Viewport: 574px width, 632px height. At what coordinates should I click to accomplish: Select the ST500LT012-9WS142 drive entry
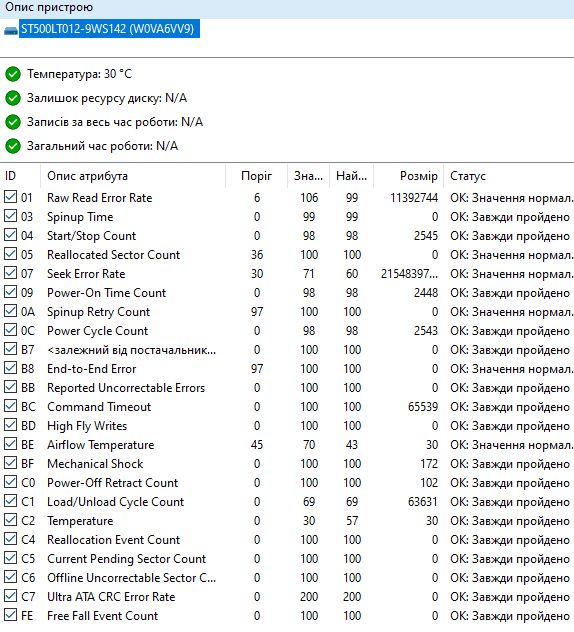coord(109,29)
